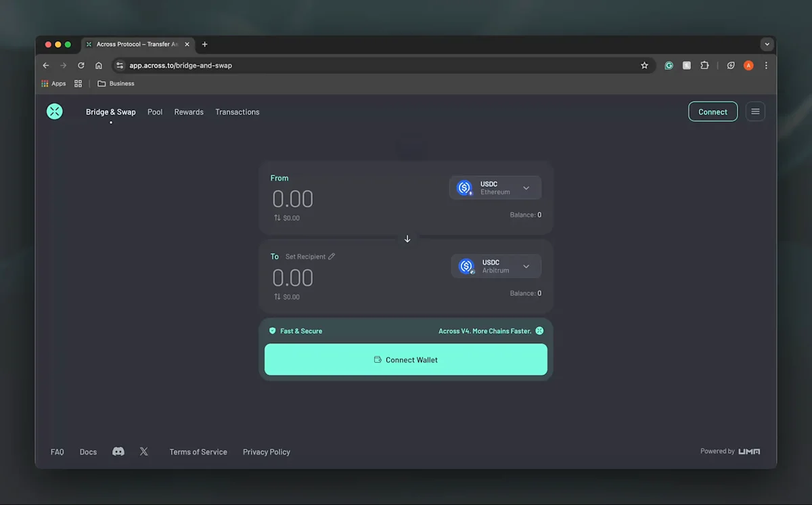
Task: Open the orange Chrome profile avatar
Action: (748, 66)
